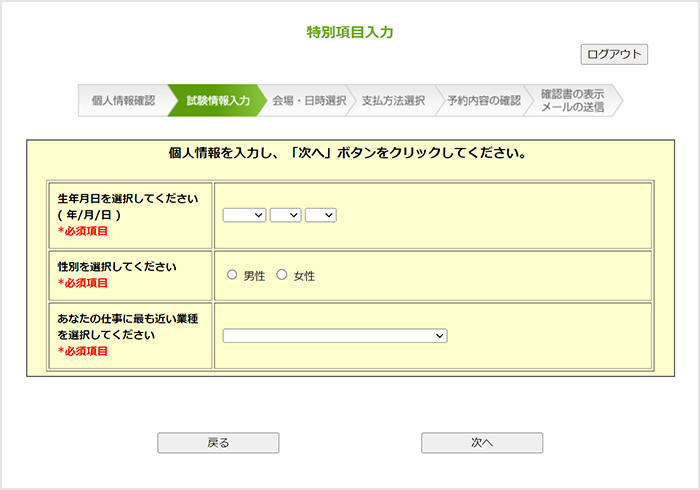
Task: Select the 男性 radio button
Action: point(232,275)
